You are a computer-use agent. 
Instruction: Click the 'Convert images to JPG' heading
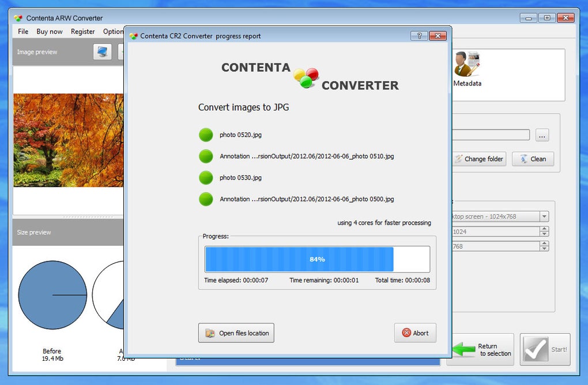point(243,107)
